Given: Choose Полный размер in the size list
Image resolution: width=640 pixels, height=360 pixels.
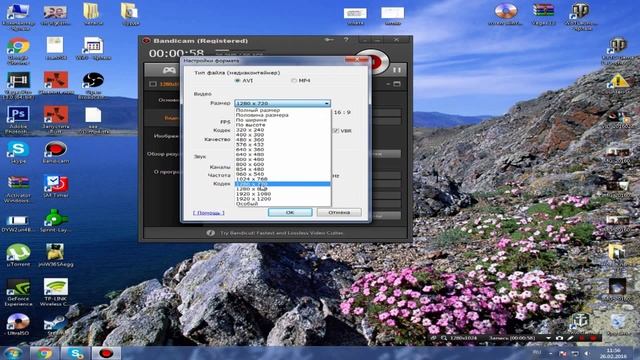Looking at the screenshot, I should pyautogui.click(x=282, y=110).
